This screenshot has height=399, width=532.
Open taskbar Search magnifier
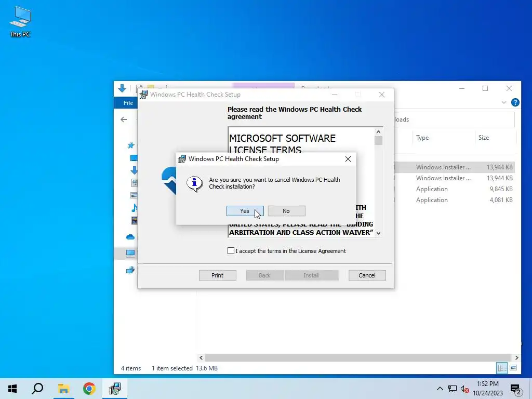click(x=37, y=389)
